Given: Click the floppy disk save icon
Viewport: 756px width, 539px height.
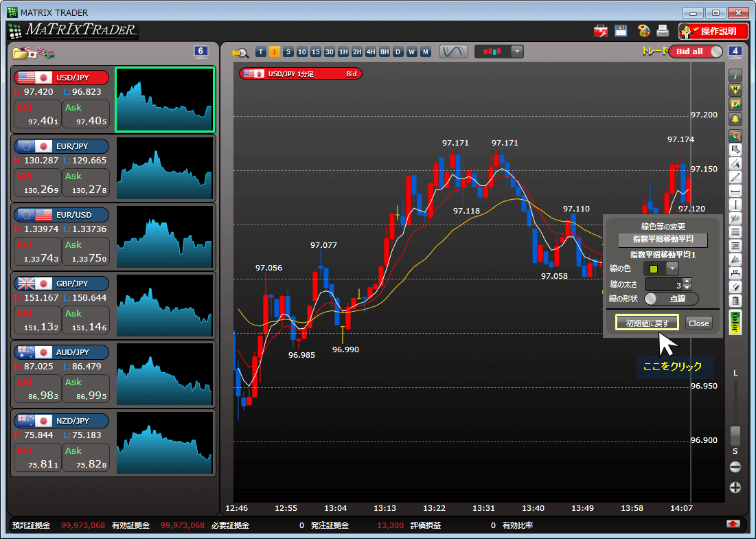Looking at the screenshot, I should pyautogui.click(x=621, y=31).
